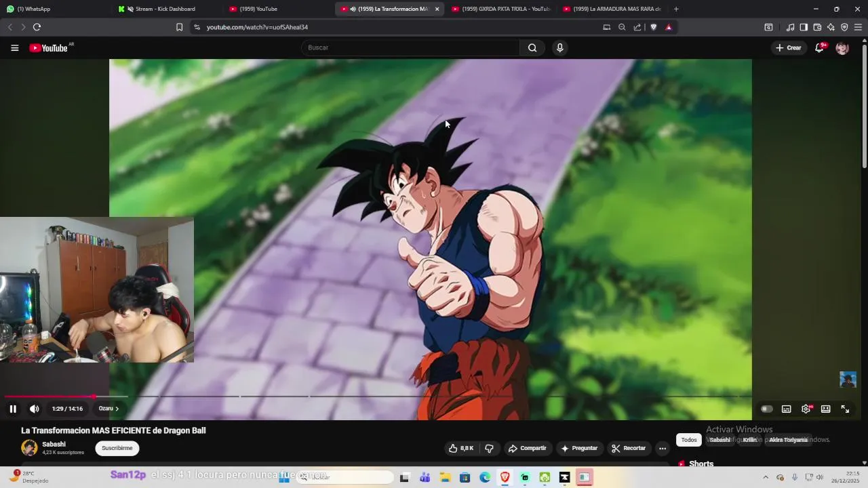Subscribe with the Suscribirme button
This screenshot has width=868, height=488.
point(117,448)
